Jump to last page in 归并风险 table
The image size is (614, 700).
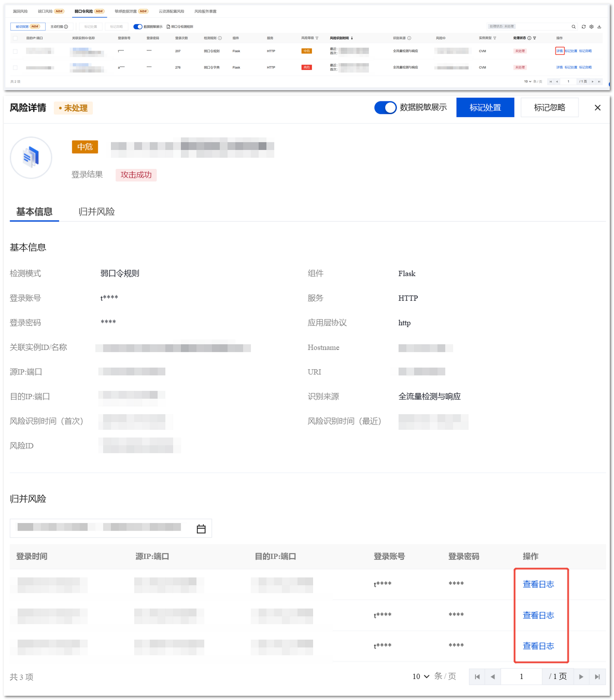pyautogui.click(x=597, y=677)
